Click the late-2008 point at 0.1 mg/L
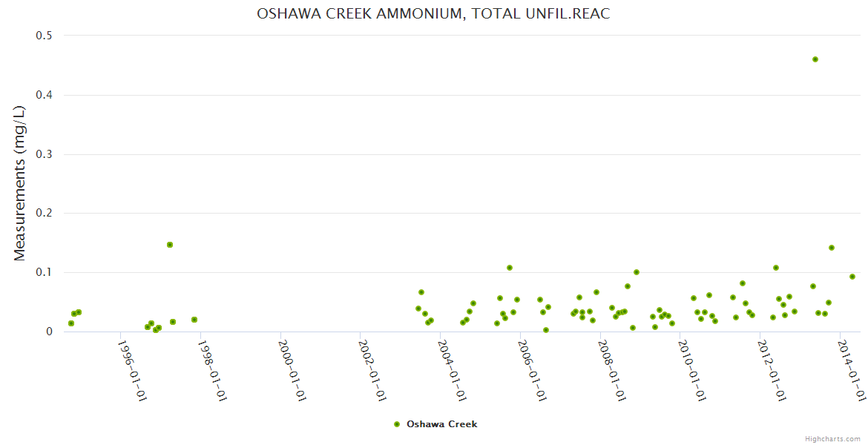 pyautogui.click(x=637, y=272)
